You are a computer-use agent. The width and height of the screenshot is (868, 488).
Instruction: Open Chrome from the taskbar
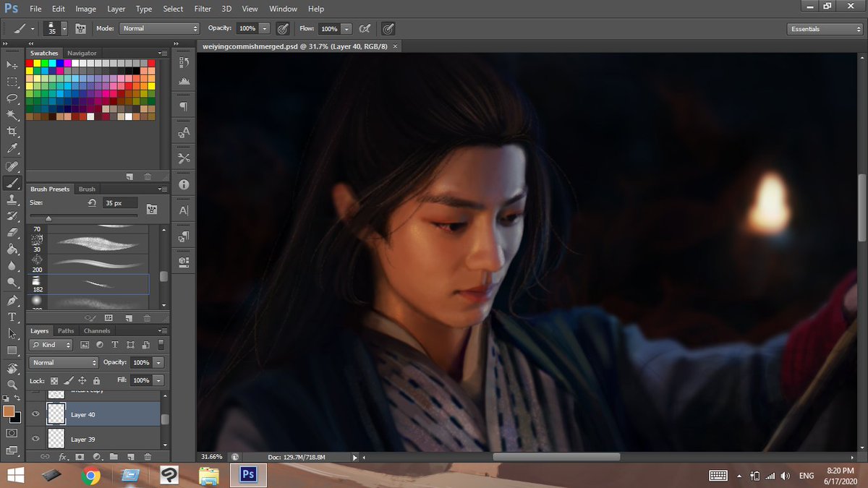tap(90, 475)
